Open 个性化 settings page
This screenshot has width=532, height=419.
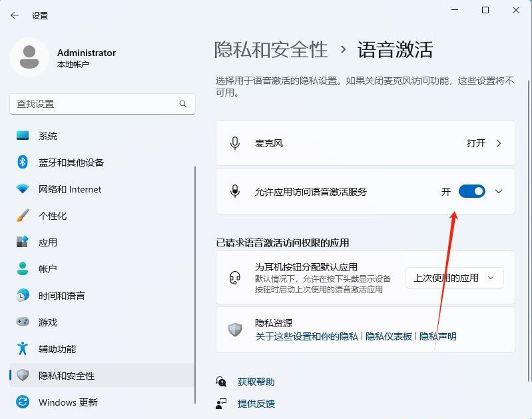click(52, 216)
